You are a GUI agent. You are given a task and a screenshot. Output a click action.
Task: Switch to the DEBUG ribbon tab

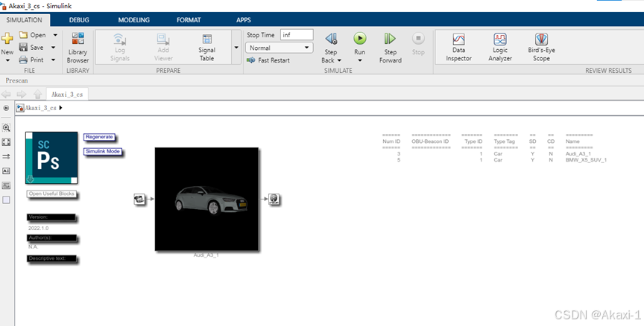pyautogui.click(x=79, y=19)
